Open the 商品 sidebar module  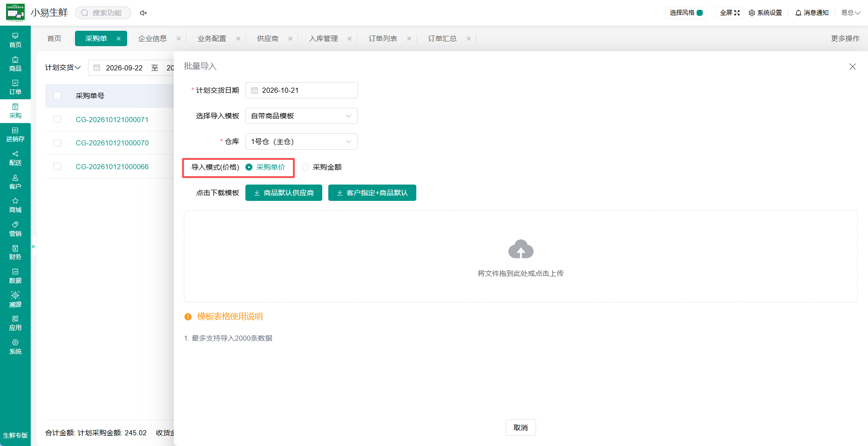pyautogui.click(x=15, y=64)
